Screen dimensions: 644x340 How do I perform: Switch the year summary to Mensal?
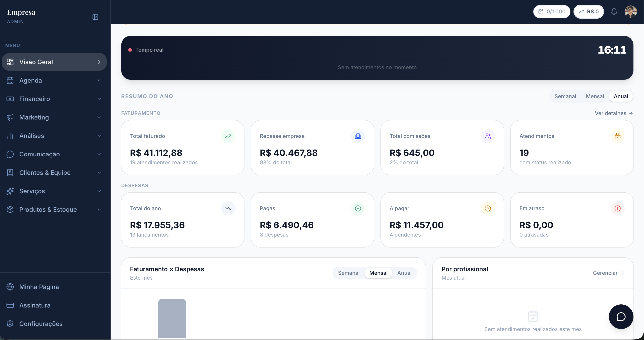pyautogui.click(x=595, y=96)
